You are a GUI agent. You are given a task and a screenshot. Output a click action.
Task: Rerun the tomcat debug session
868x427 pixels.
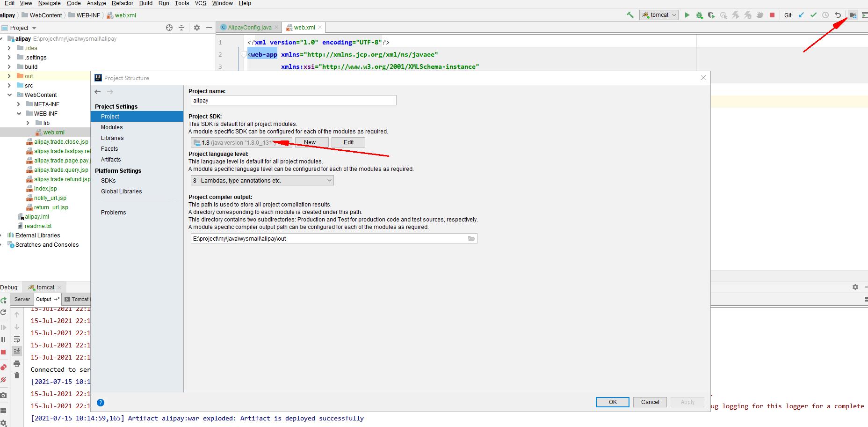coord(3,300)
